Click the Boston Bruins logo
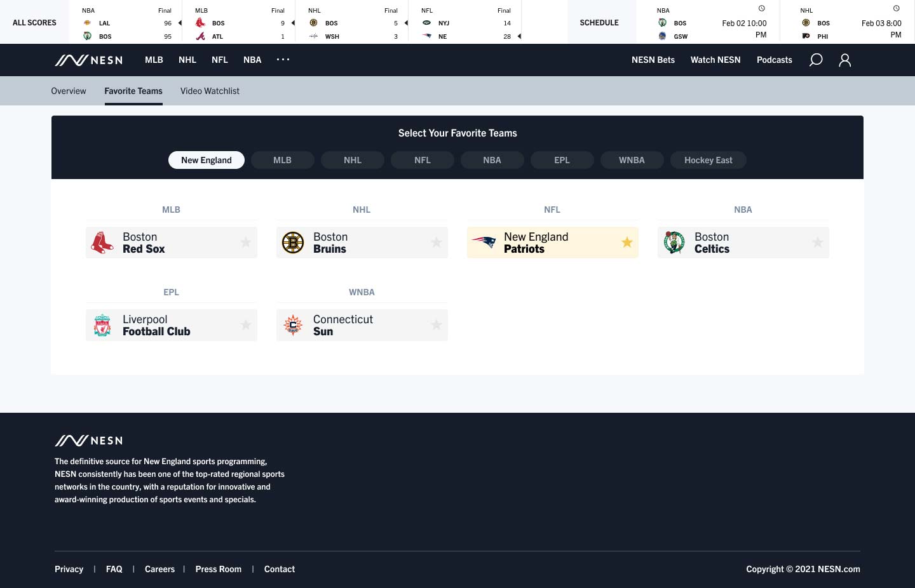This screenshot has width=915, height=588. pos(293,243)
